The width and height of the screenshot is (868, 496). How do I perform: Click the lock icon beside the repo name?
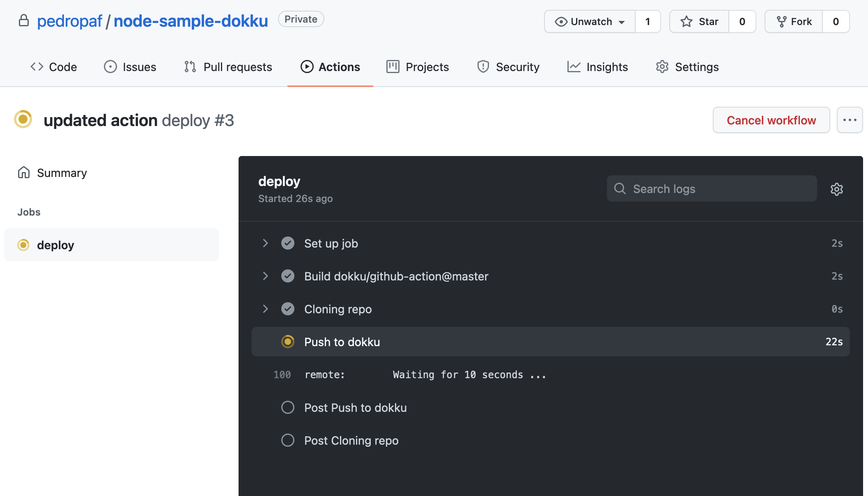(24, 20)
